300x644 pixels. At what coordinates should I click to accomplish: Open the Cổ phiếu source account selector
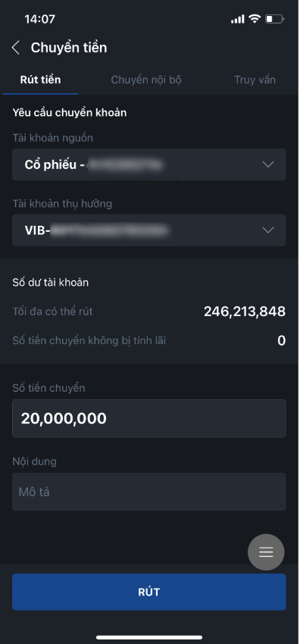pyautogui.click(x=149, y=164)
